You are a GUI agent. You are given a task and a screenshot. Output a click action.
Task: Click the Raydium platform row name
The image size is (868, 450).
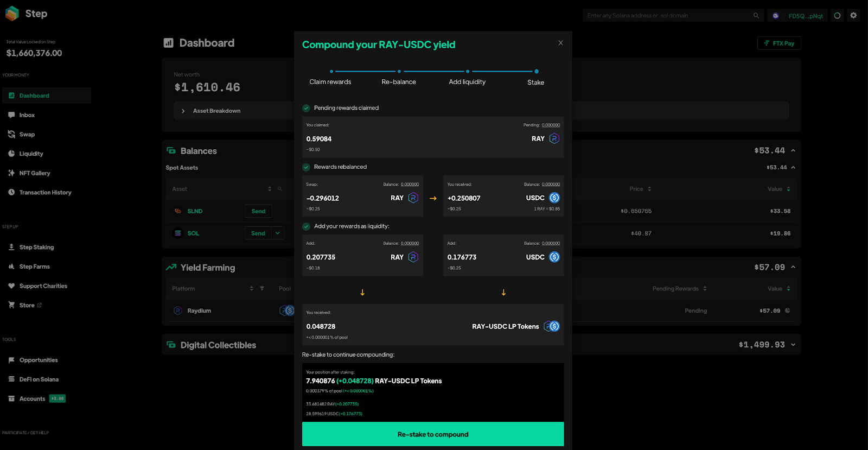(199, 311)
